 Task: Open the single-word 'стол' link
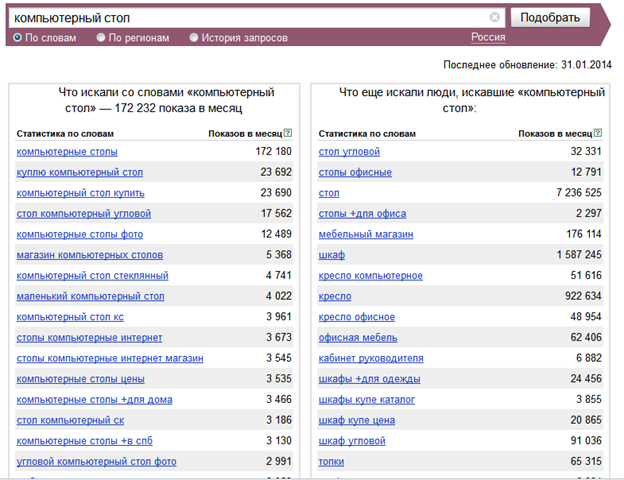pos(329,193)
